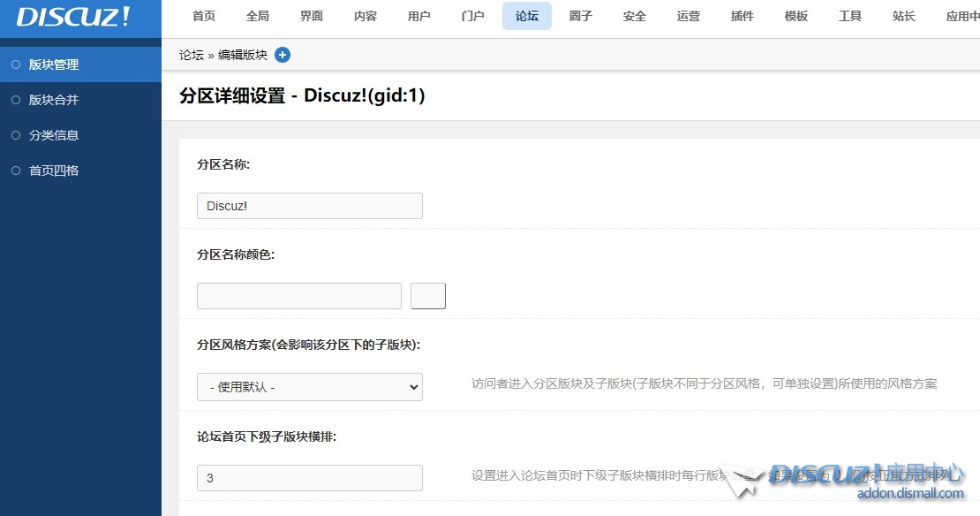Image resolution: width=980 pixels, height=516 pixels.
Task: Click the 分区名称颜色 text input
Action: click(298, 296)
